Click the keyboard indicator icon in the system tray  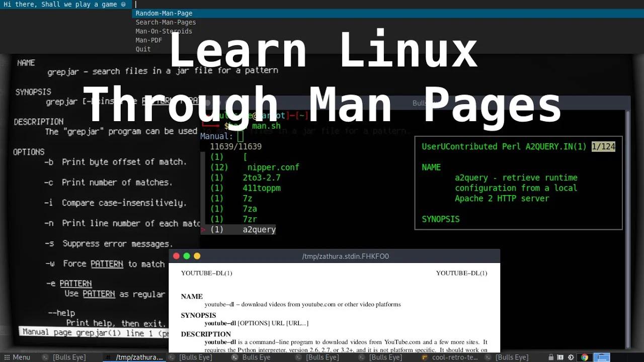(x=560, y=357)
